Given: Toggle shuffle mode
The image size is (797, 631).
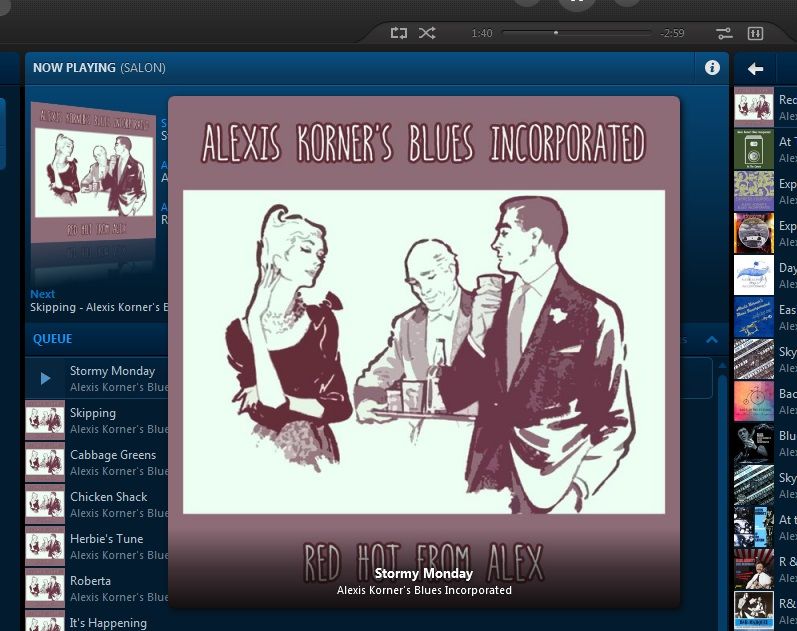Looking at the screenshot, I should pyautogui.click(x=427, y=33).
